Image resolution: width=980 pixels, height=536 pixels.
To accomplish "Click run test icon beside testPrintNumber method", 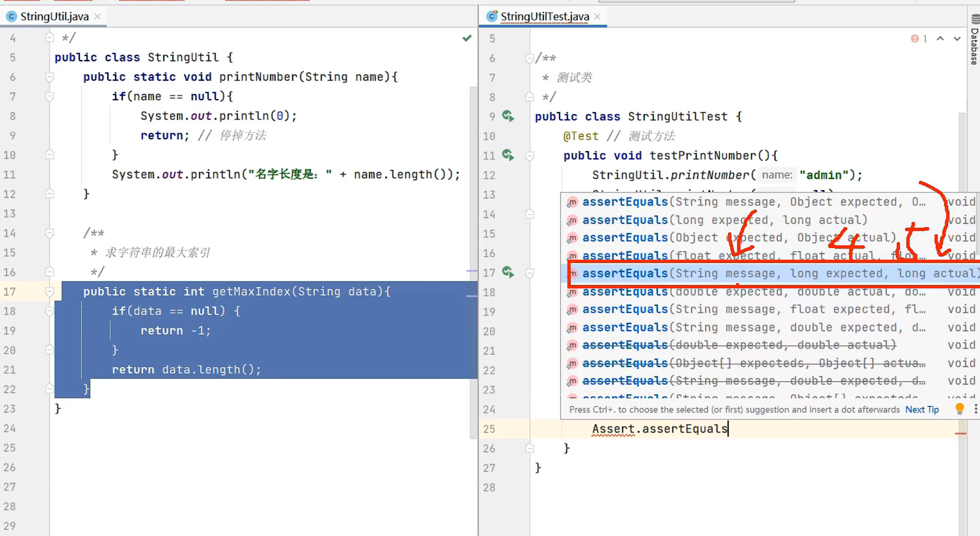I will pos(508,155).
